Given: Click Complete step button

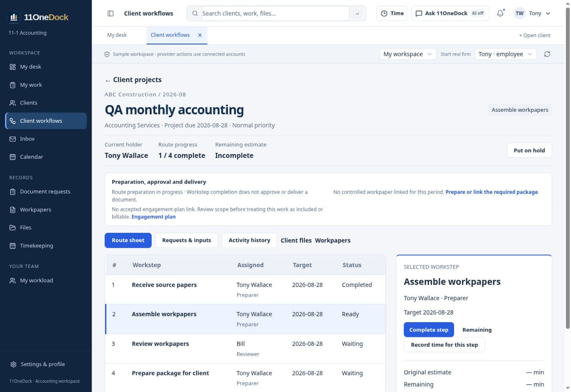Looking at the screenshot, I should [429, 330].
